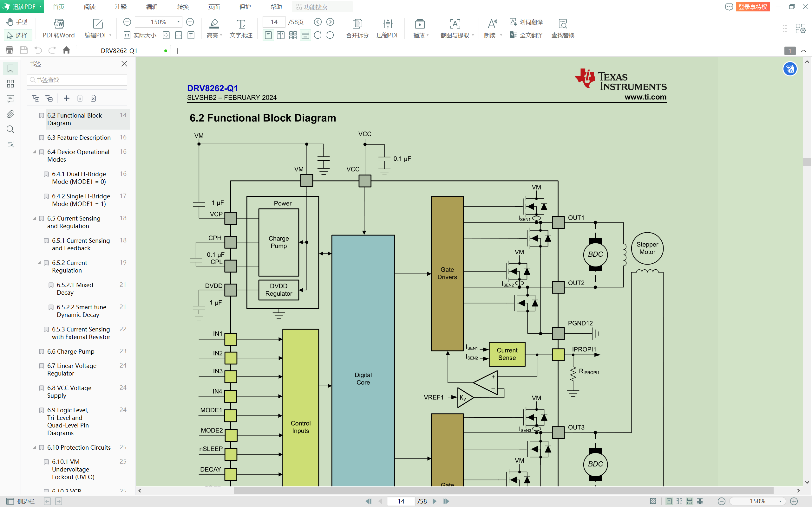
Task: Click the PDF to Word icon
Action: (x=58, y=24)
